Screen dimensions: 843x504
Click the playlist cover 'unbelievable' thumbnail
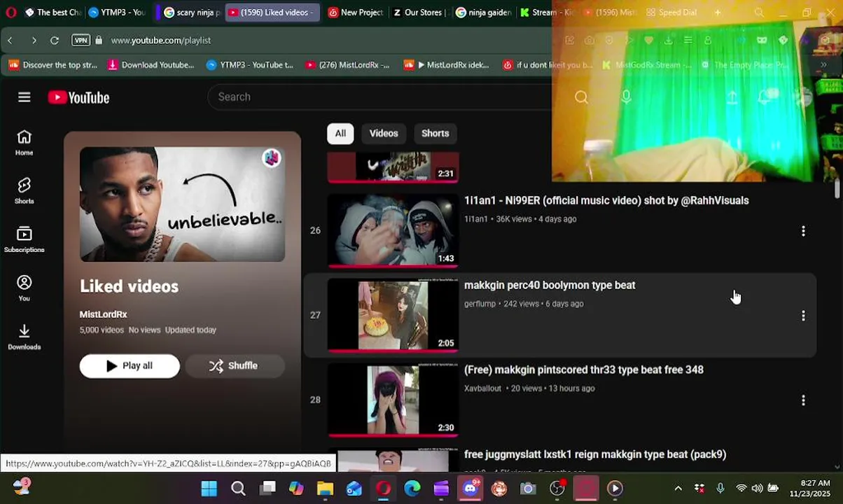[182, 204]
